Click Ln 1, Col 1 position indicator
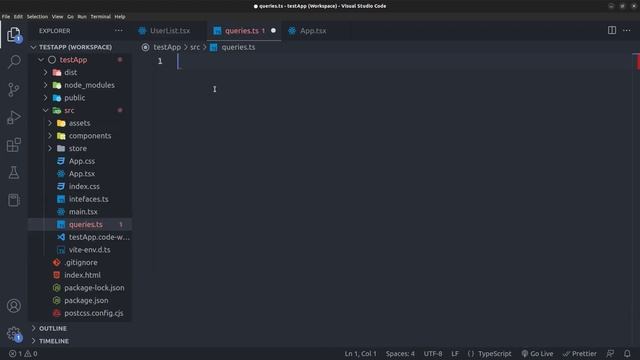The width and height of the screenshot is (640, 360). pyautogui.click(x=360, y=354)
